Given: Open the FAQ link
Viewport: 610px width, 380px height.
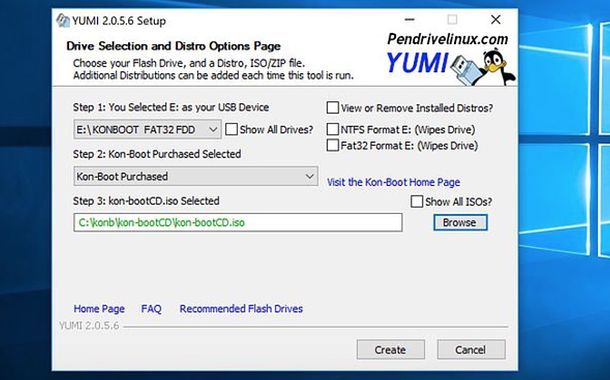Looking at the screenshot, I should click(x=151, y=309).
